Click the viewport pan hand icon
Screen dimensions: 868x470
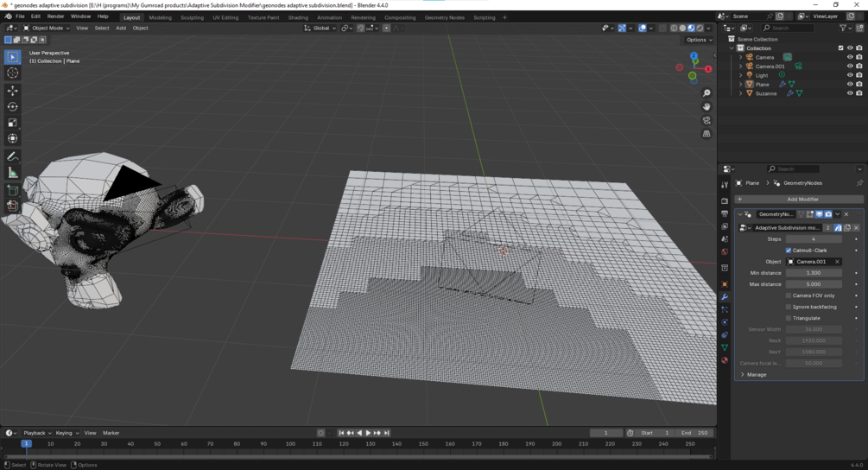[x=706, y=106]
